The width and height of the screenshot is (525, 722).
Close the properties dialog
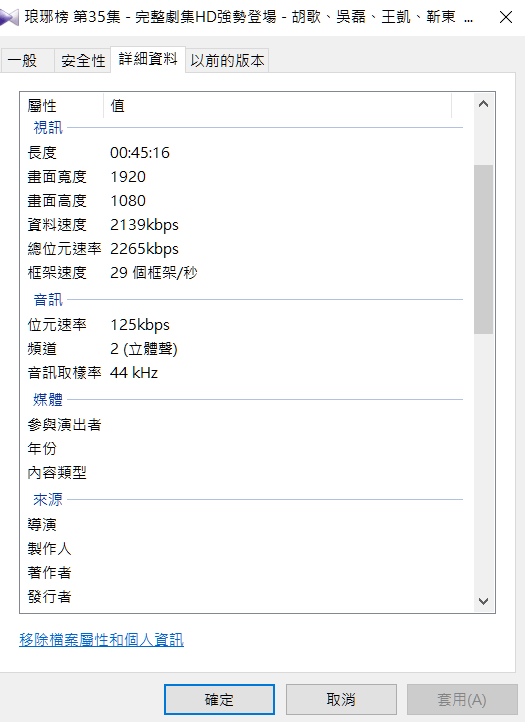click(506, 17)
